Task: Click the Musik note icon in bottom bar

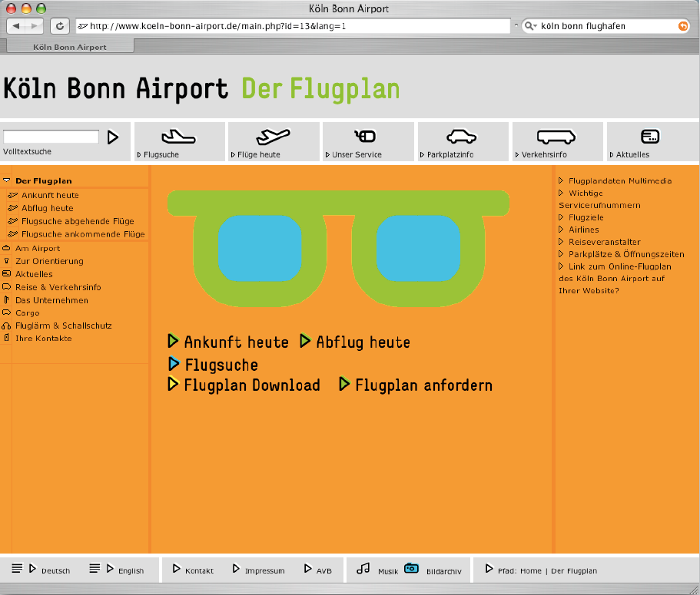Action: click(x=363, y=568)
